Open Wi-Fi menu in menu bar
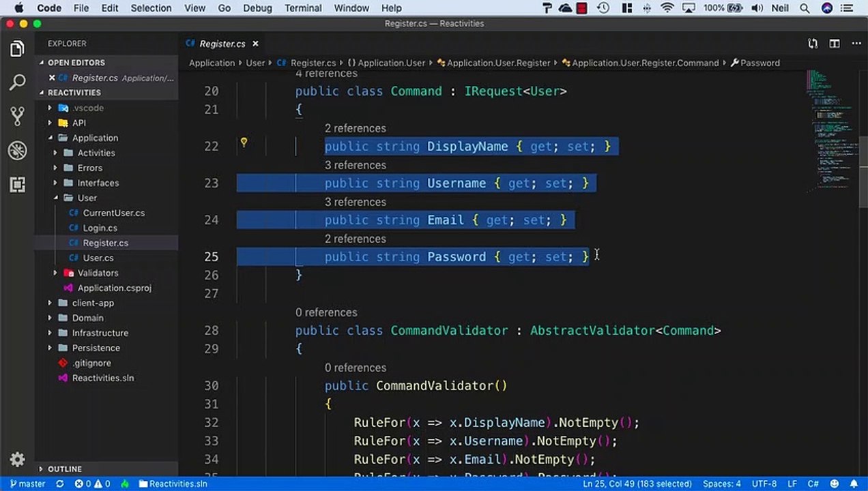Screen dimensions: 868x491 [x=667, y=8]
